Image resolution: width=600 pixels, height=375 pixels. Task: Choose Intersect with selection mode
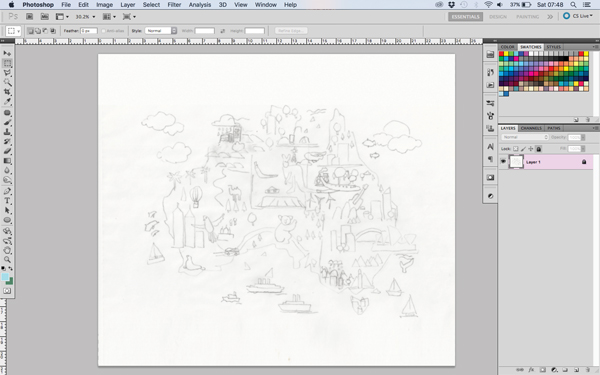(x=52, y=31)
